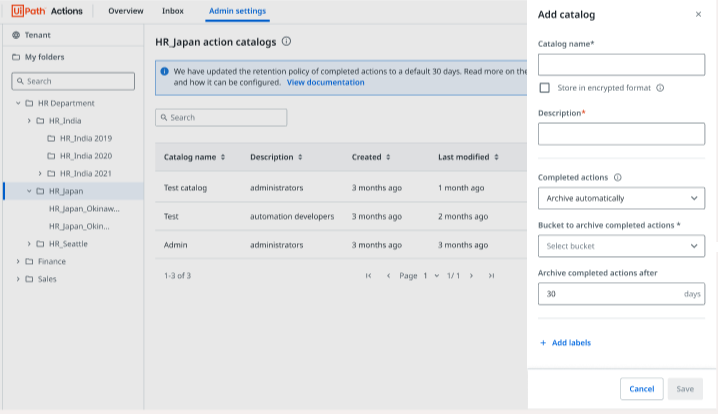The width and height of the screenshot is (718, 414).
Task: Expand the Finance folder
Action: 18,261
